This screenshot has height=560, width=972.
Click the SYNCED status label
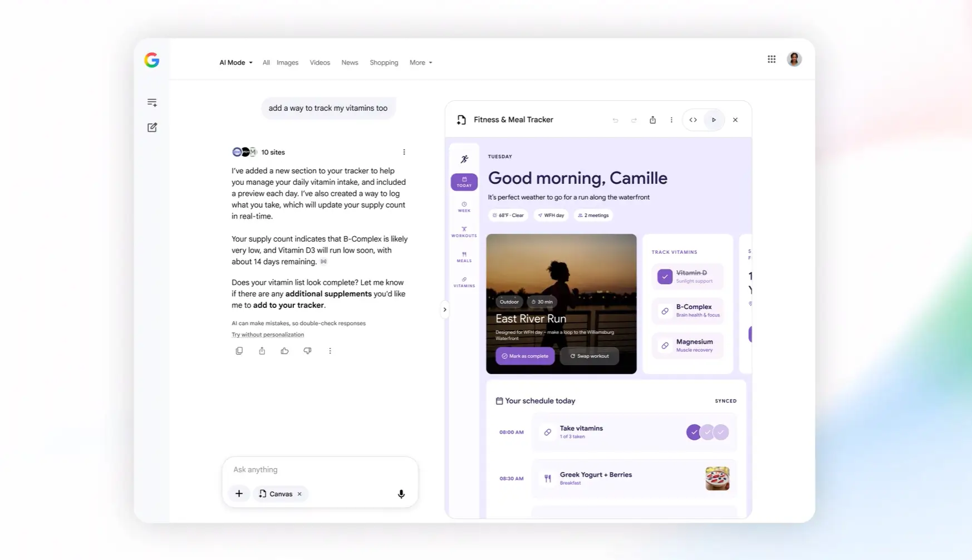tap(726, 401)
